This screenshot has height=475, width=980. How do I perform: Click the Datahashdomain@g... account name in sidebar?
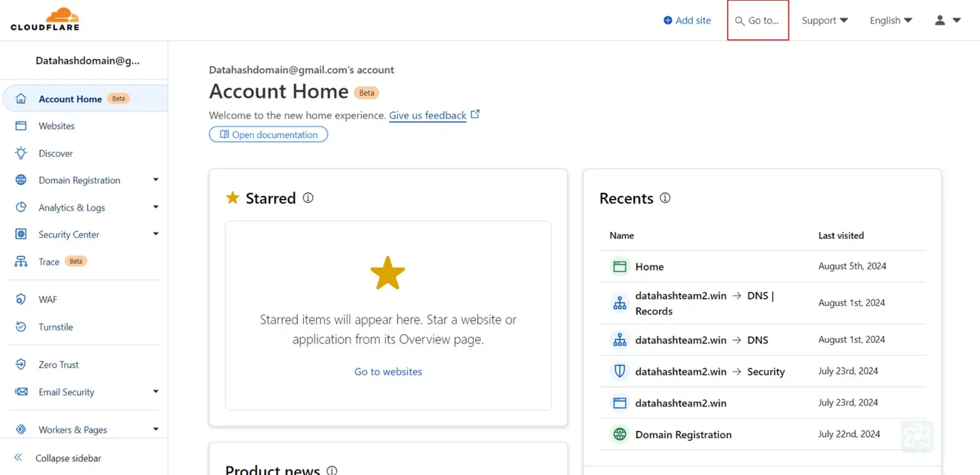[x=88, y=61]
